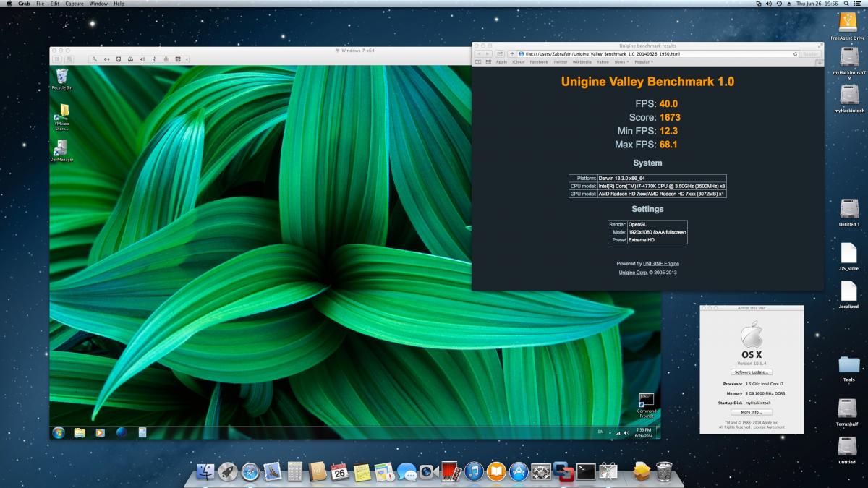Open the Edit menu

point(55,4)
